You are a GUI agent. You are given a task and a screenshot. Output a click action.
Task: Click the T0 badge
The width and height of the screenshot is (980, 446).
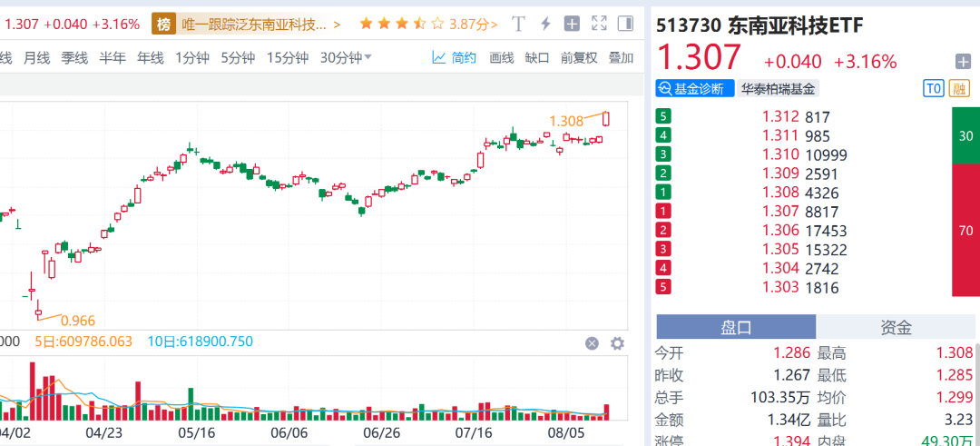pyautogui.click(x=933, y=89)
